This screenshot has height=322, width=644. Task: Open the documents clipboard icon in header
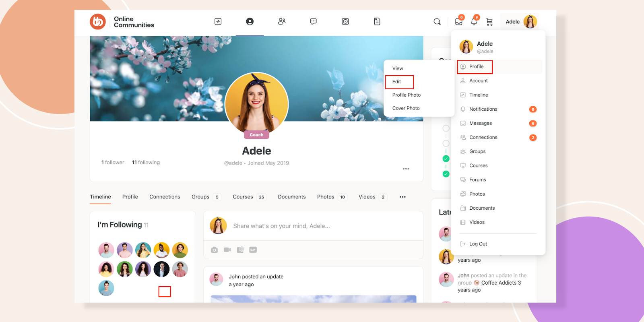point(377,21)
